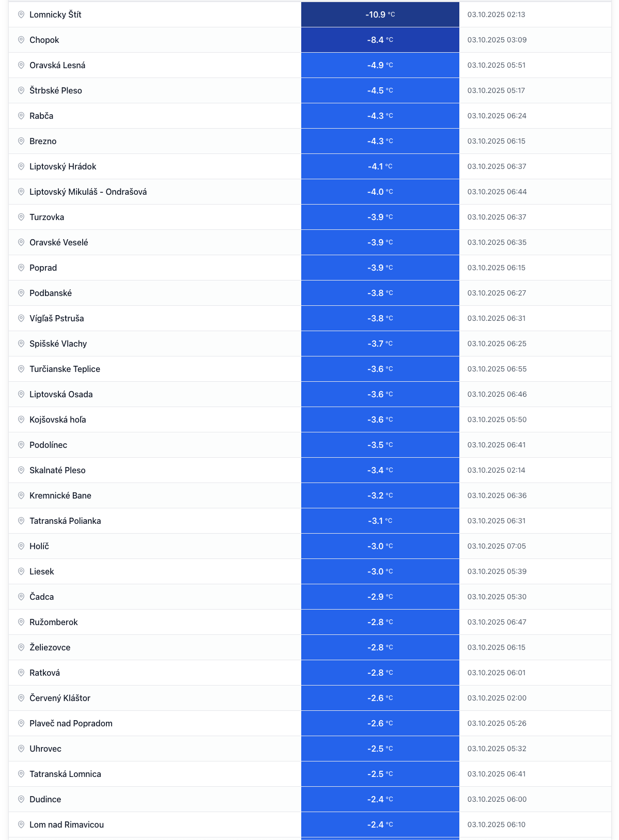The image size is (619, 840).
Task: Click the pin icon next to Skalnaté Pleso
Action: (21, 470)
